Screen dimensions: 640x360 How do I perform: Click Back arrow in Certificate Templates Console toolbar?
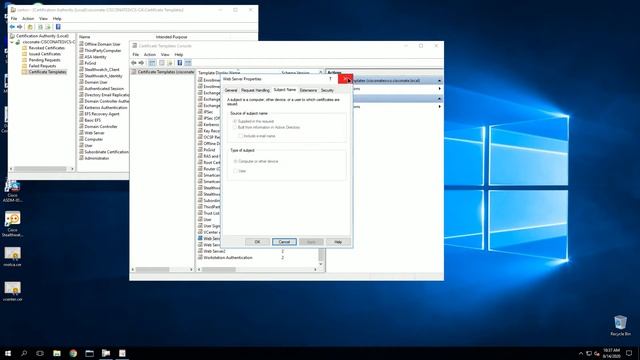click(134, 63)
